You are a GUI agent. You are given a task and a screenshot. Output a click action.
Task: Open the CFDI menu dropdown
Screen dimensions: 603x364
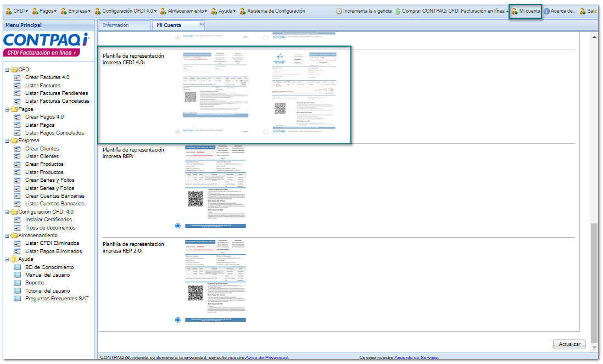pyautogui.click(x=16, y=11)
